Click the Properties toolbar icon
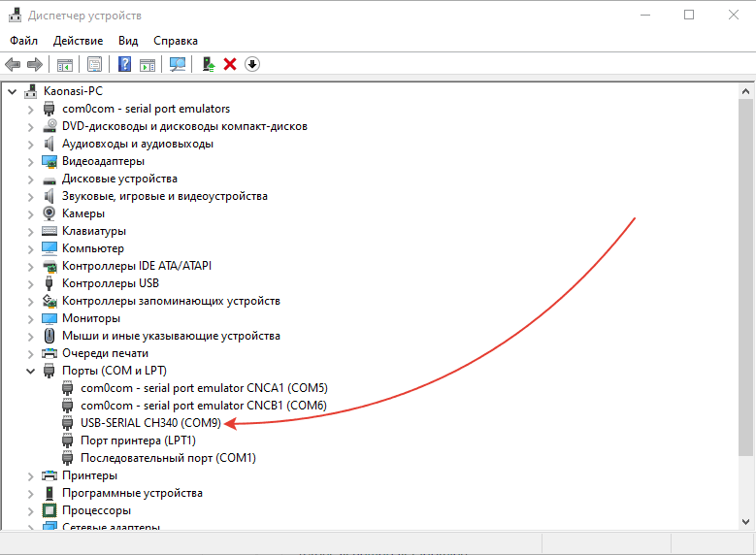 tap(94, 64)
